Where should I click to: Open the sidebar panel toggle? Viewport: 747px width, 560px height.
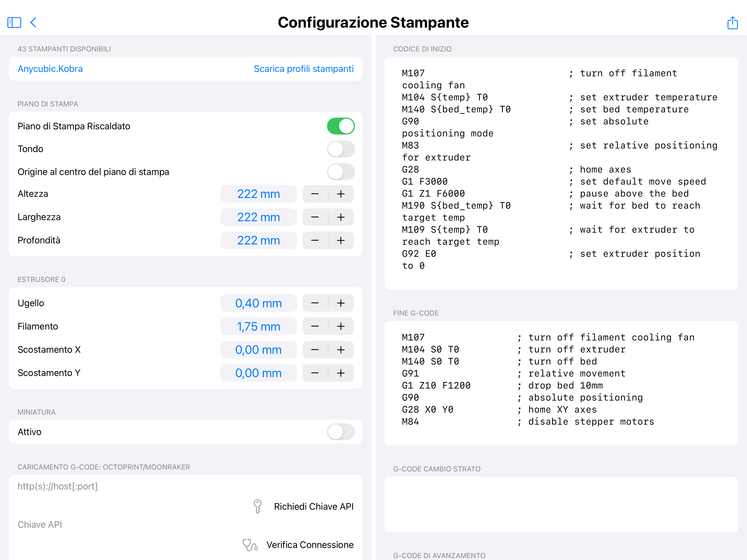(14, 23)
